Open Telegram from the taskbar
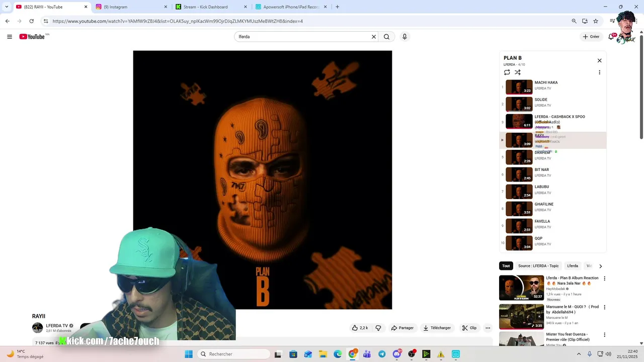This screenshot has height=362, width=644. 382,354
